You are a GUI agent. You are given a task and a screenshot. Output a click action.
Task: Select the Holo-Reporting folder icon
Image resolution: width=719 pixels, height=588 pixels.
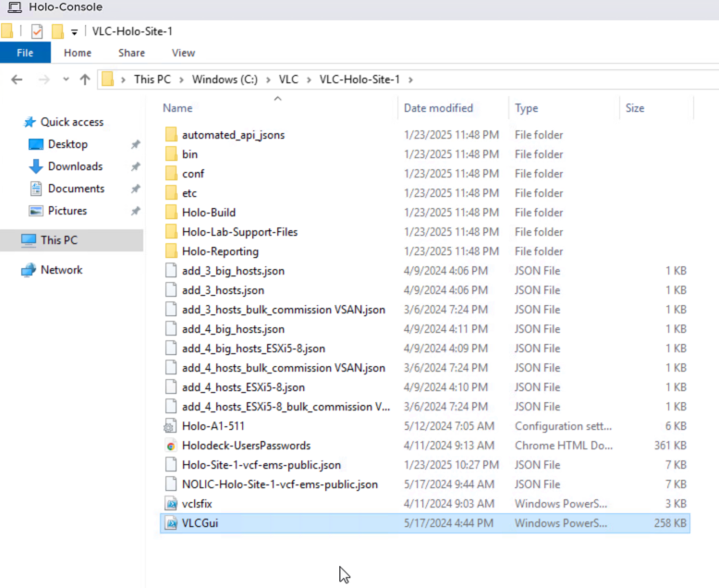click(171, 251)
